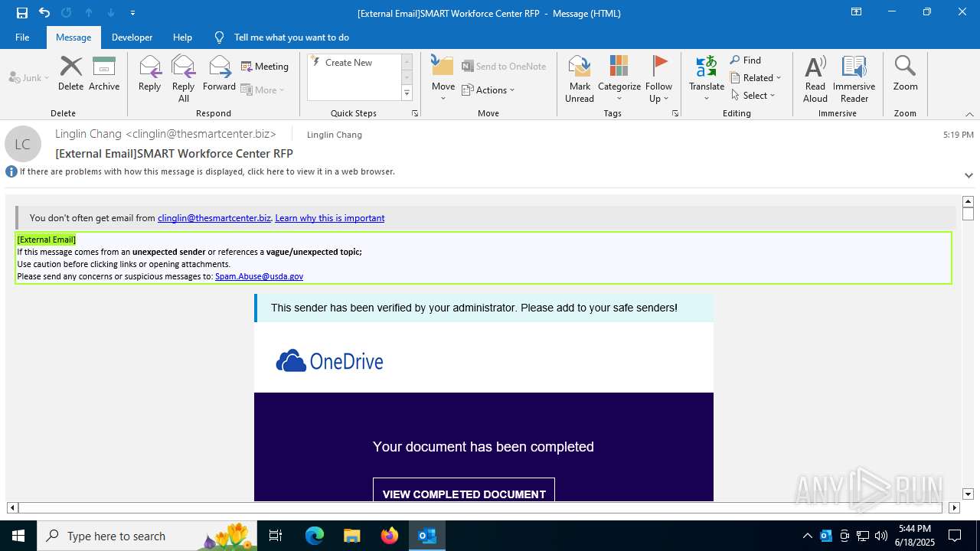The image size is (980, 551).
Task: Open the Tags dialog launcher
Action: (x=675, y=113)
